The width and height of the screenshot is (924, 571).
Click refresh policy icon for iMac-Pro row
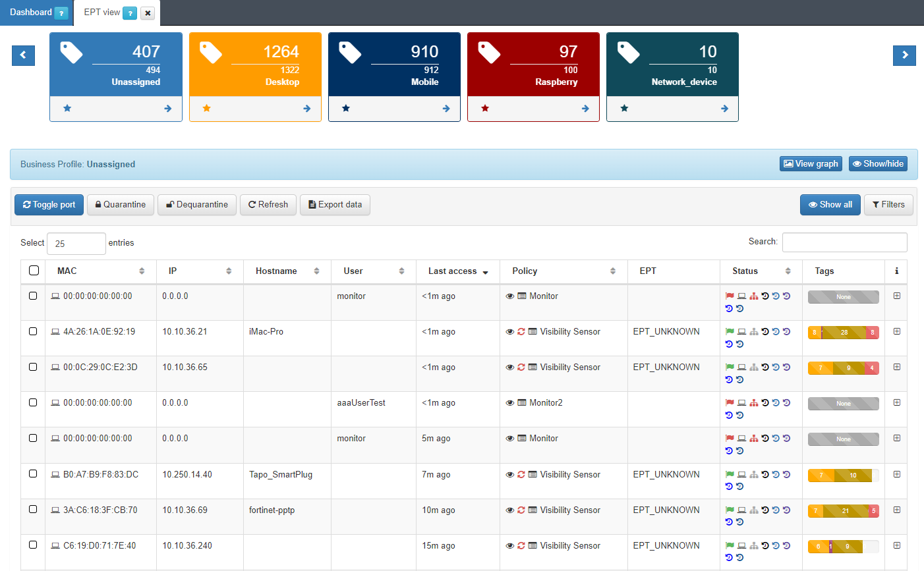point(521,332)
